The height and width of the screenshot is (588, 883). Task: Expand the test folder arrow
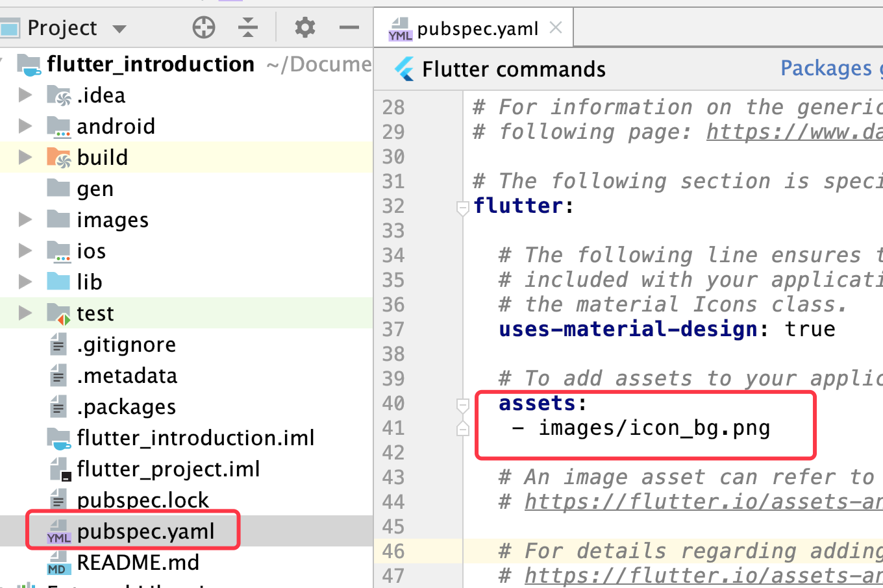coord(25,313)
